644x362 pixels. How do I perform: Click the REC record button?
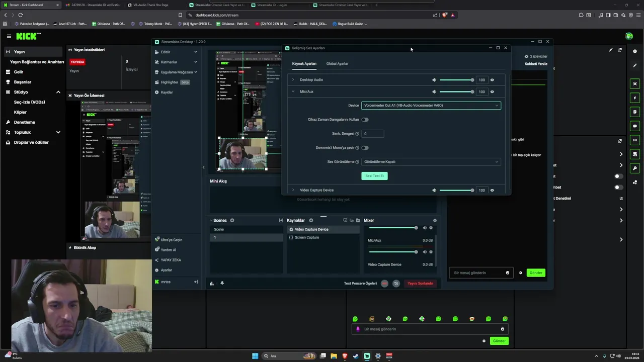(385, 284)
